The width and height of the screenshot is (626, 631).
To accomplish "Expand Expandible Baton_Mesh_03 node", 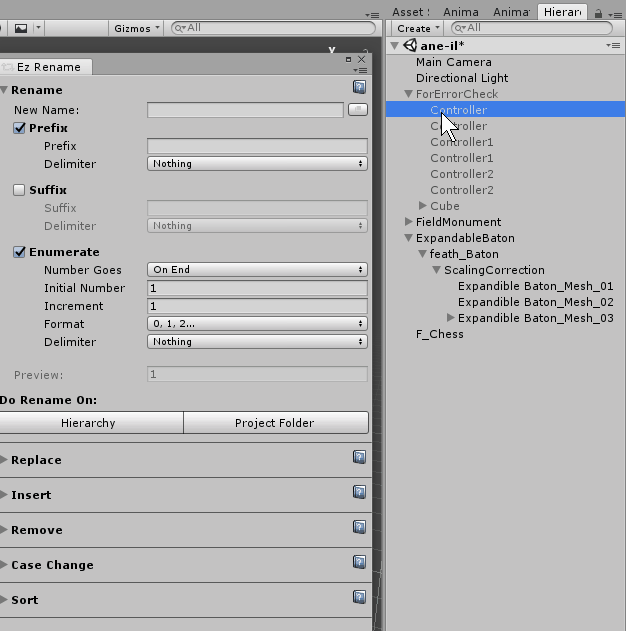I will click(x=451, y=318).
